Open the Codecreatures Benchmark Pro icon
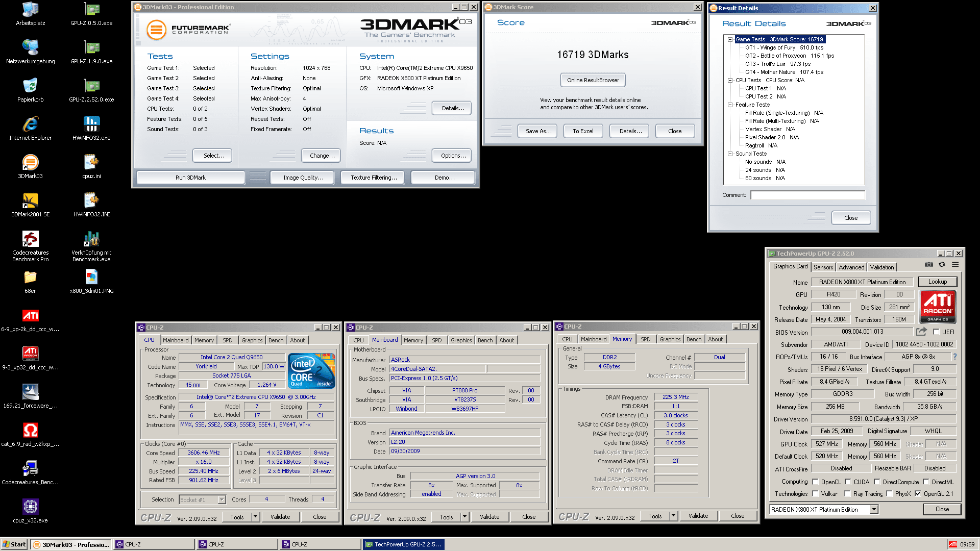The width and height of the screenshot is (980, 551). [31, 239]
